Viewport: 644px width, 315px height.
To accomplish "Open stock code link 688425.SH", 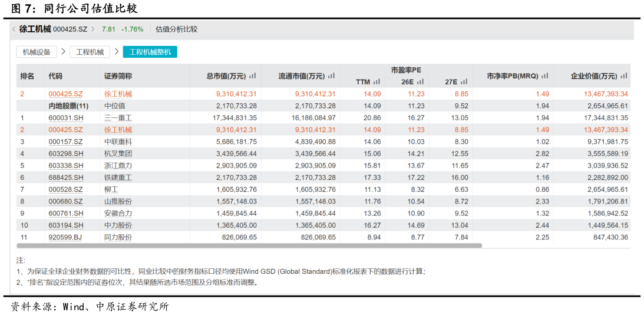I will (x=66, y=177).
